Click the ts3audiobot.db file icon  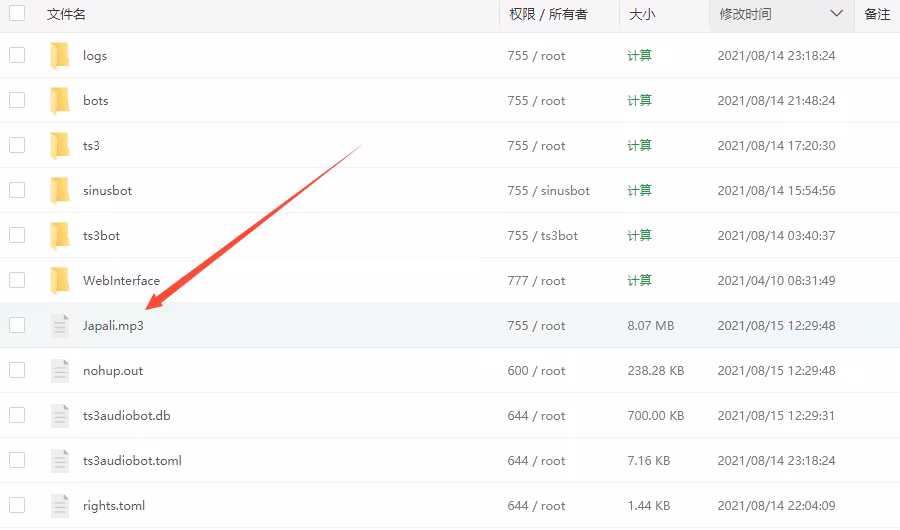pos(60,416)
